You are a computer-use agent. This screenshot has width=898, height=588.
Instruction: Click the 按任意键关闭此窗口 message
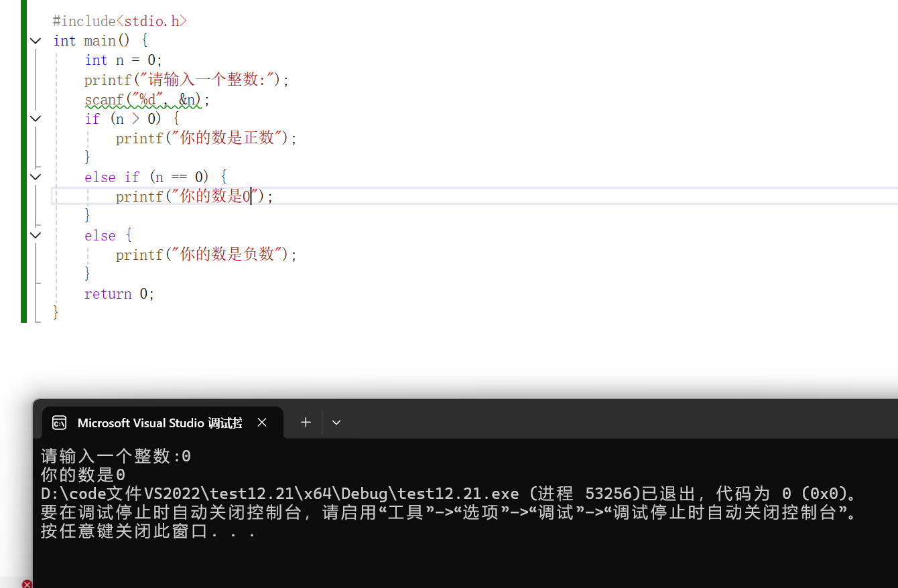(x=148, y=532)
